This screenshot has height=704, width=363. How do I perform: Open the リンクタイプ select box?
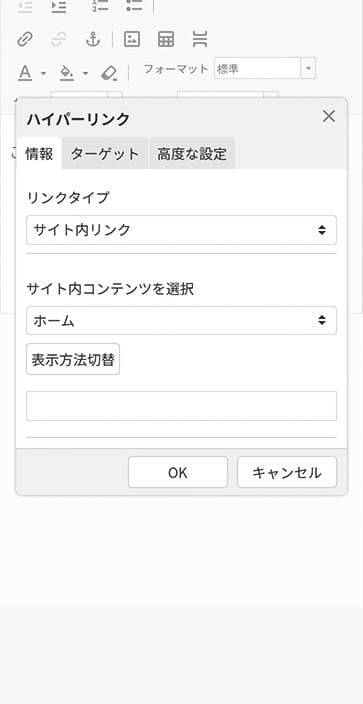pyautogui.click(x=181, y=230)
